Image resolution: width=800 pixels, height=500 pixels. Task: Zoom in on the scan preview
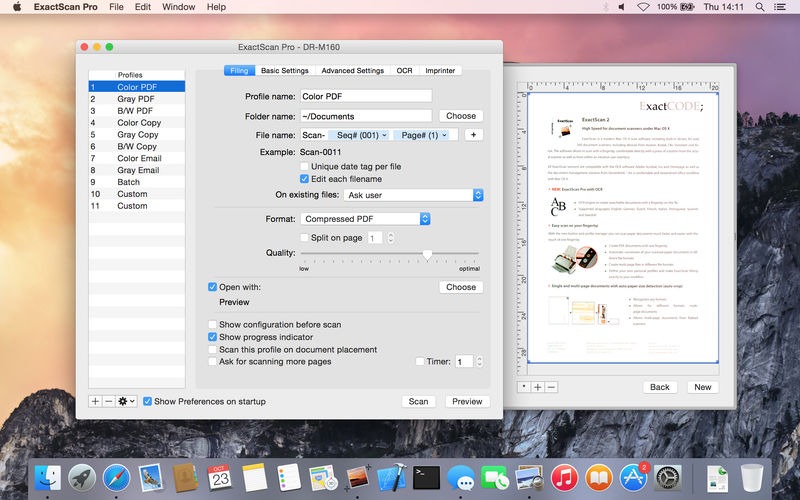tap(538, 387)
